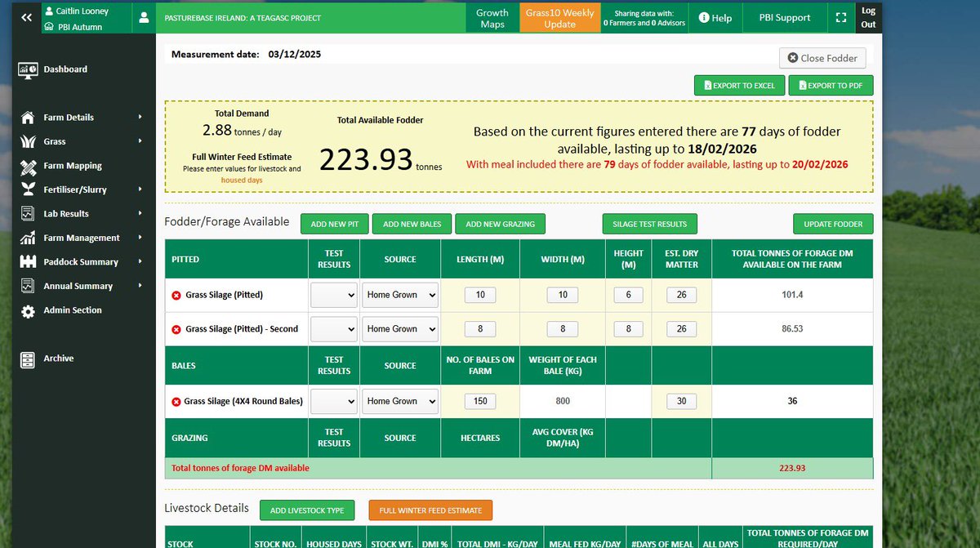Image resolution: width=980 pixels, height=548 pixels.
Task: Click Add New Pit button
Action: tap(335, 224)
